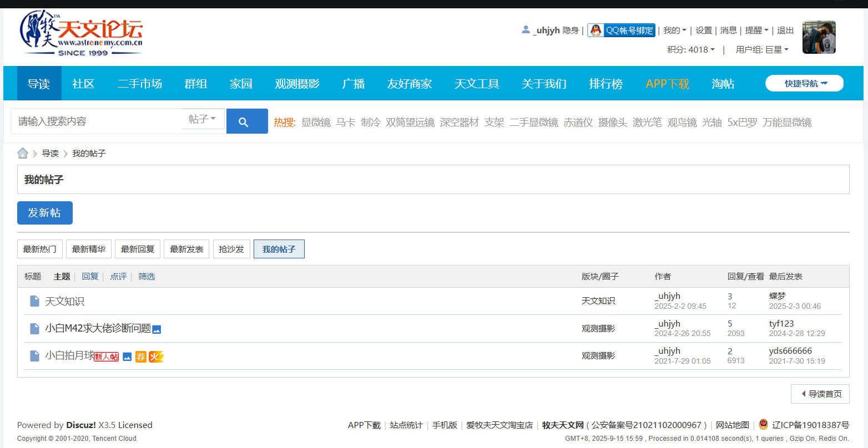Image resolution: width=868 pixels, height=448 pixels.
Task: Open 网站地图 footer link
Action: (x=733, y=425)
